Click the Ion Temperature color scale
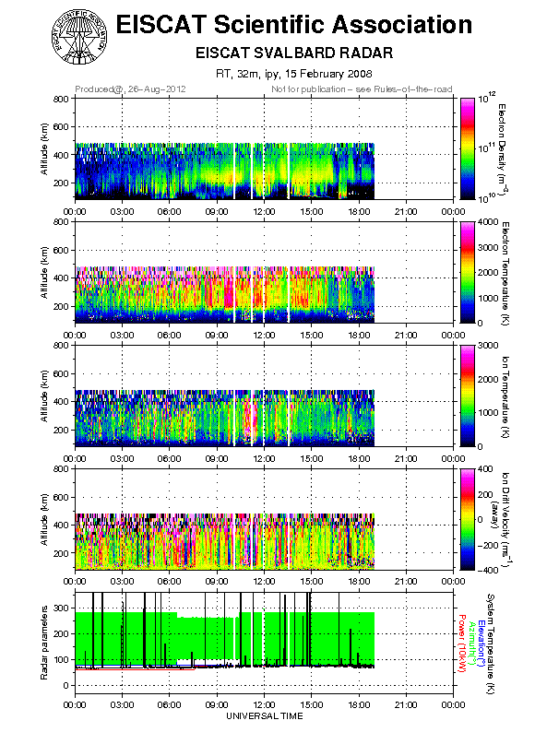 [468, 396]
